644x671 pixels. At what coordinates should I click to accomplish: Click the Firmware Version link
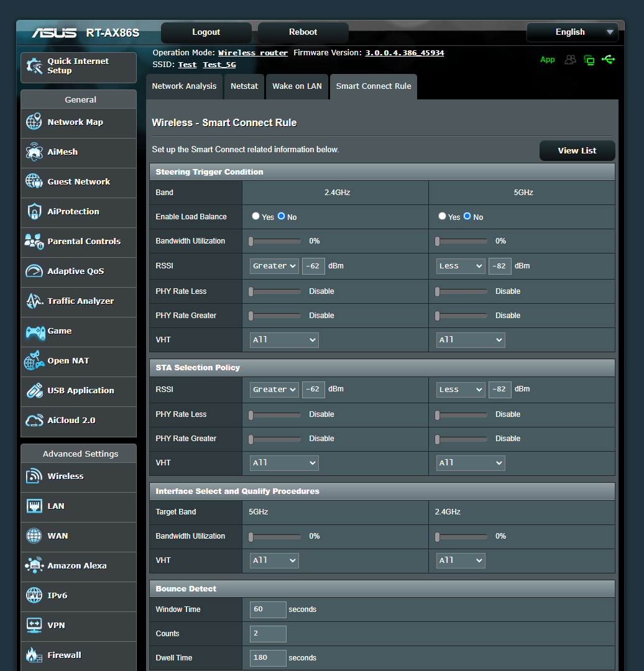tap(405, 52)
